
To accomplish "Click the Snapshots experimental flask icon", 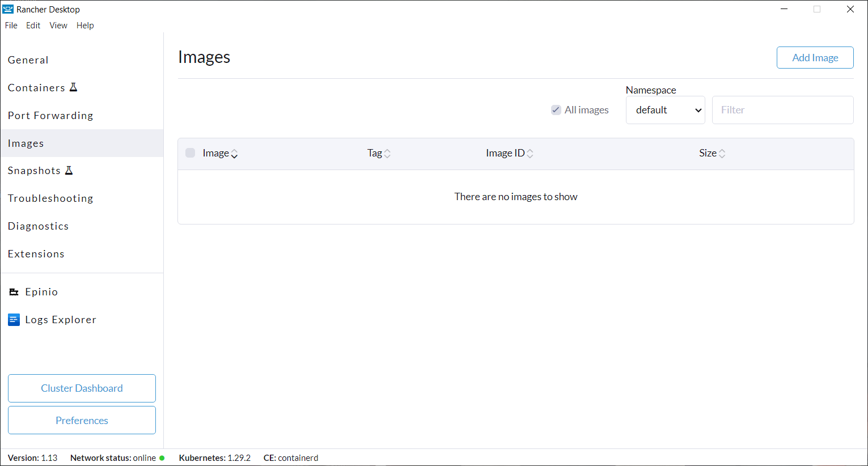I will (x=69, y=171).
